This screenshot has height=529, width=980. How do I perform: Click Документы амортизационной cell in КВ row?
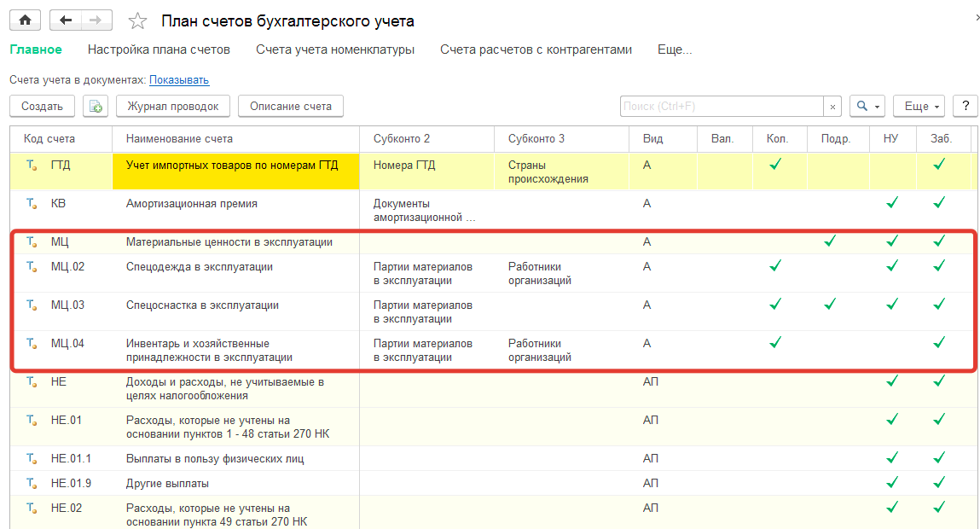[426, 210]
